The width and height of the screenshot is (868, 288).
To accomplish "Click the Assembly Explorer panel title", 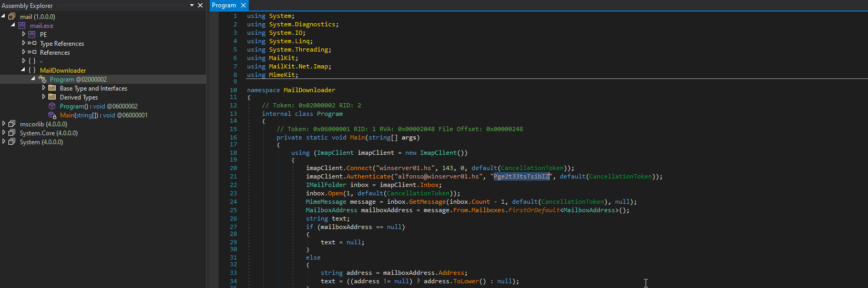I will pyautogui.click(x=27, y=5).
